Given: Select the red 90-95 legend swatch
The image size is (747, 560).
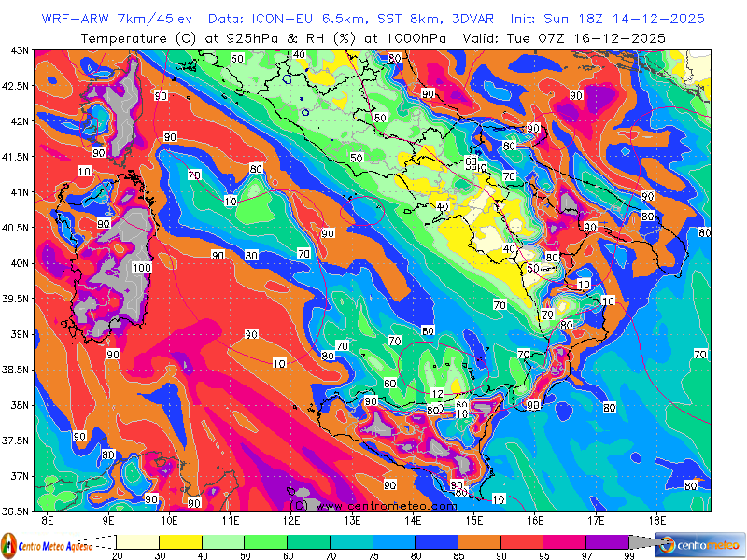Looking at the screenshot, I should (x=521, y=541).
